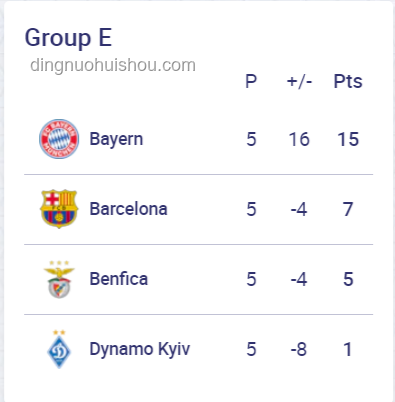Click Barcelona's 7 points value

click(348, 209)
